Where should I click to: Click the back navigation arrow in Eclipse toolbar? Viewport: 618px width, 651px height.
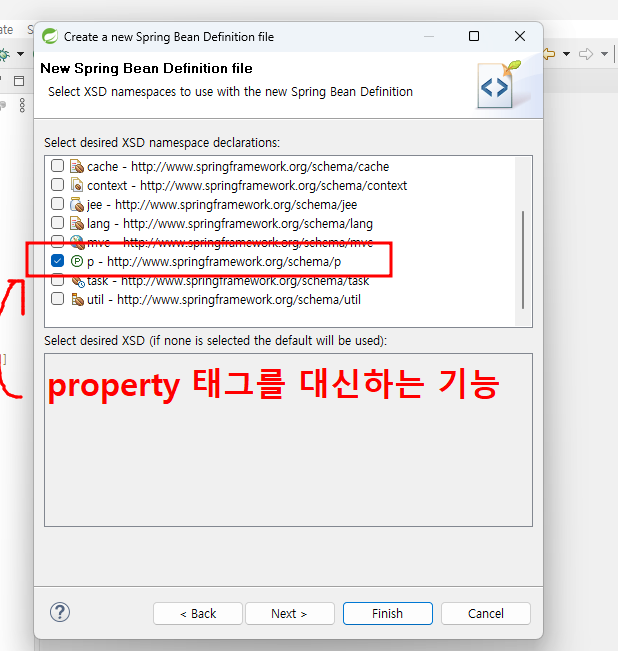pos(549,54)
